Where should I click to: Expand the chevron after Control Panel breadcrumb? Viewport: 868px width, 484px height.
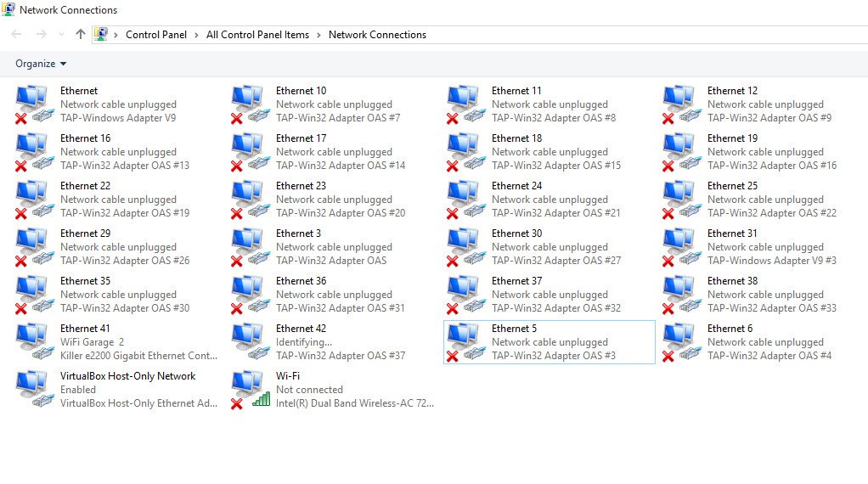coord(196,35)
